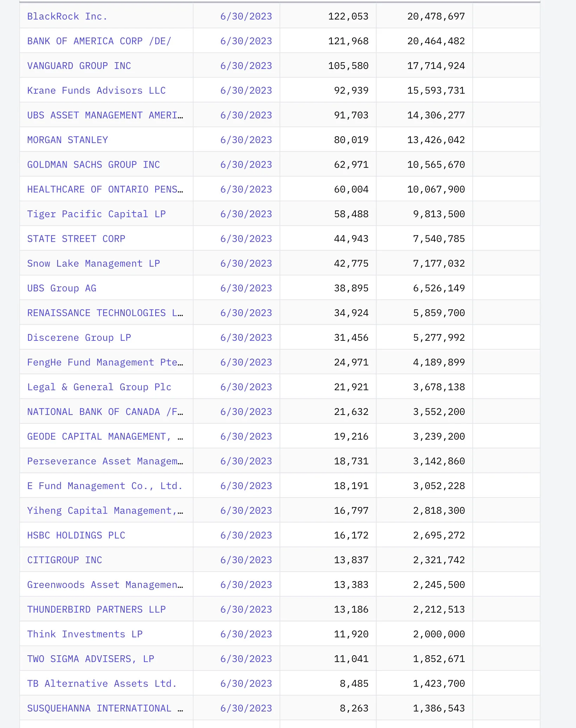The image size is (576, 728).
Task: Open the 6/30/2023 date for STATE STREET CORP
Action: pyautogui.click(x=246, y=239)
